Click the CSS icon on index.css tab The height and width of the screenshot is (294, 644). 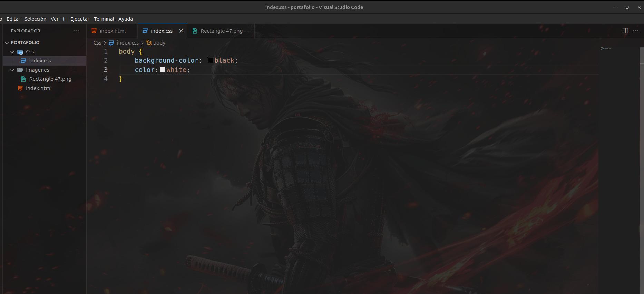coord(145,31)
